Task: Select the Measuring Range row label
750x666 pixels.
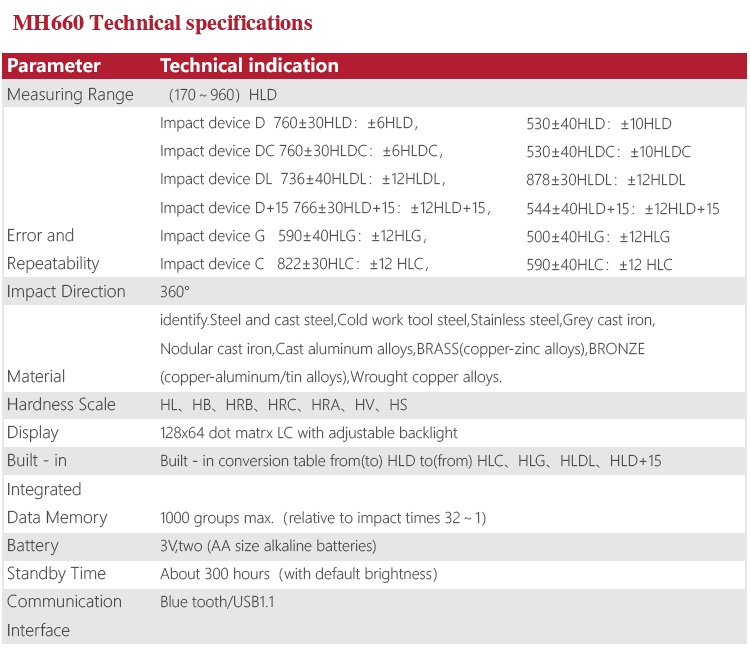Action: click(x=70, y=95)
